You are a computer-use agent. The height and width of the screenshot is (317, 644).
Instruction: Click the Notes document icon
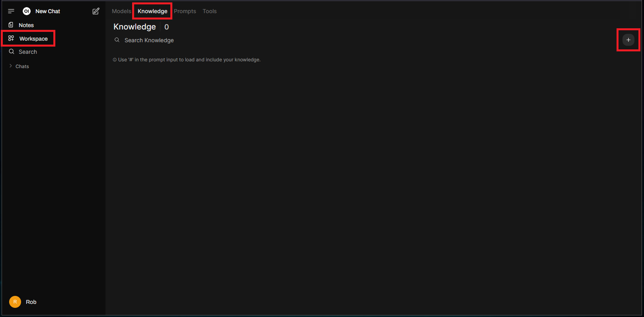click(11, 25)
